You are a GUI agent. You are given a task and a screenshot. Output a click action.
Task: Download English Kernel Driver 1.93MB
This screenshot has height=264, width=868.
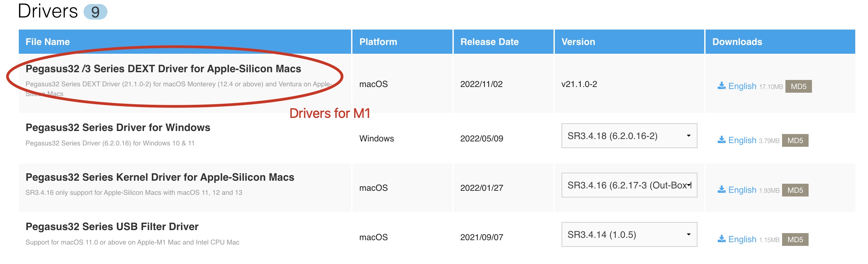coord(742,190)
